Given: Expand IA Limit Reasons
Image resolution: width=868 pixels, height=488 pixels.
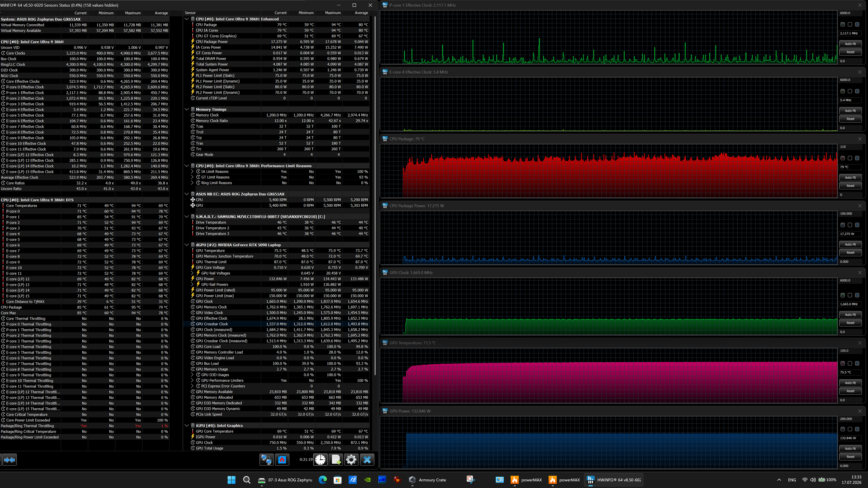Looking at the screenshot, I should (x=192, y=171).
